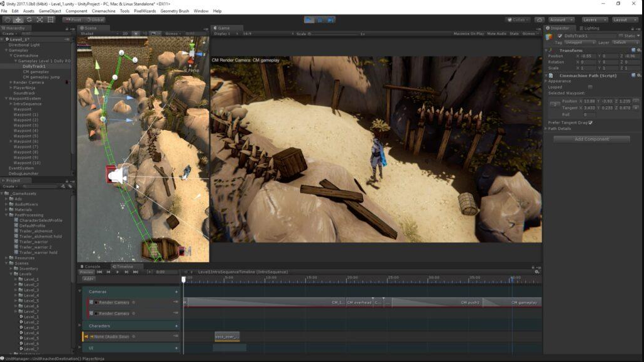Image resolution: width=644 pixels, height=362 pixels.
Task: Click the Inspector lock icon
Action: coord(633,28)
